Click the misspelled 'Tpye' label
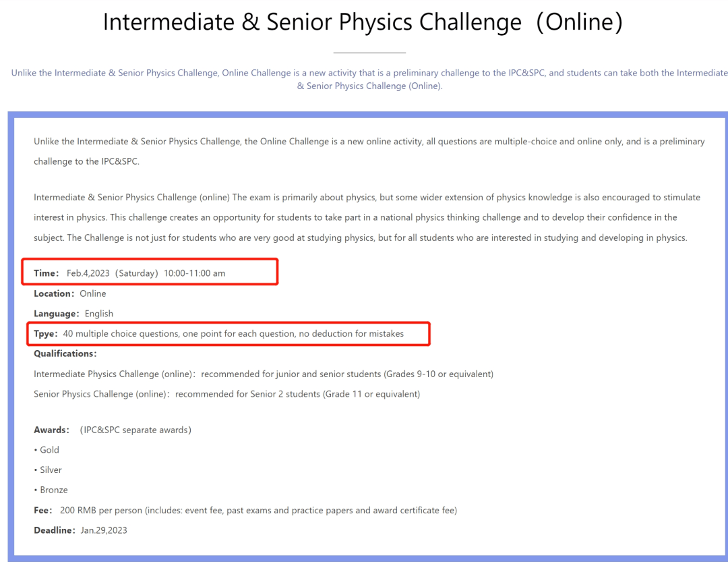 [x=46, y=333]
